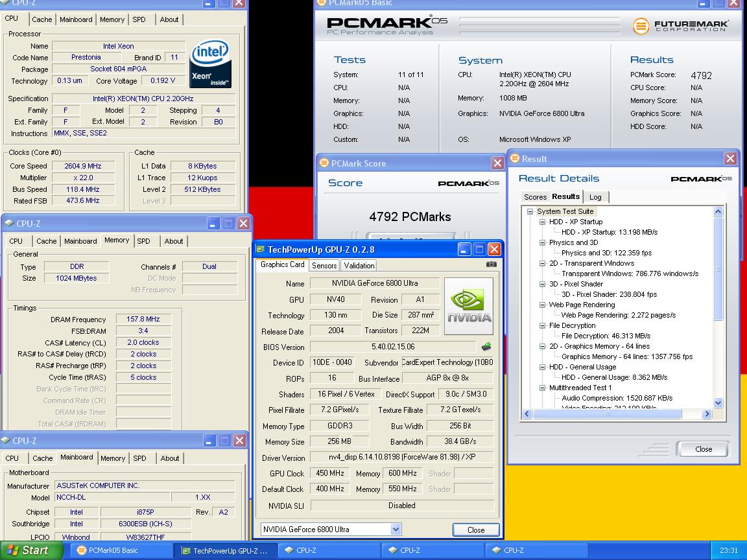Click the NVIDIA logo in GPU-Z
Viewport: 747px width, 560px height.
coord(469,307)
